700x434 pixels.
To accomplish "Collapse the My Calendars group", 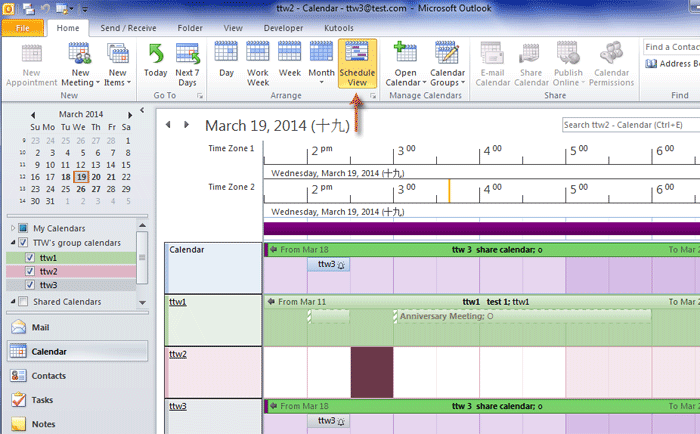I will 12,229.
